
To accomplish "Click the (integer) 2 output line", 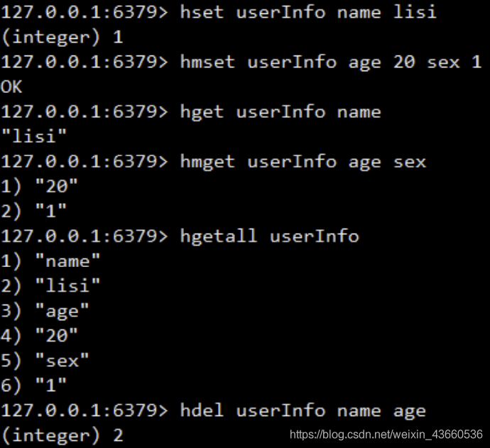I will (x=62, y=435).
